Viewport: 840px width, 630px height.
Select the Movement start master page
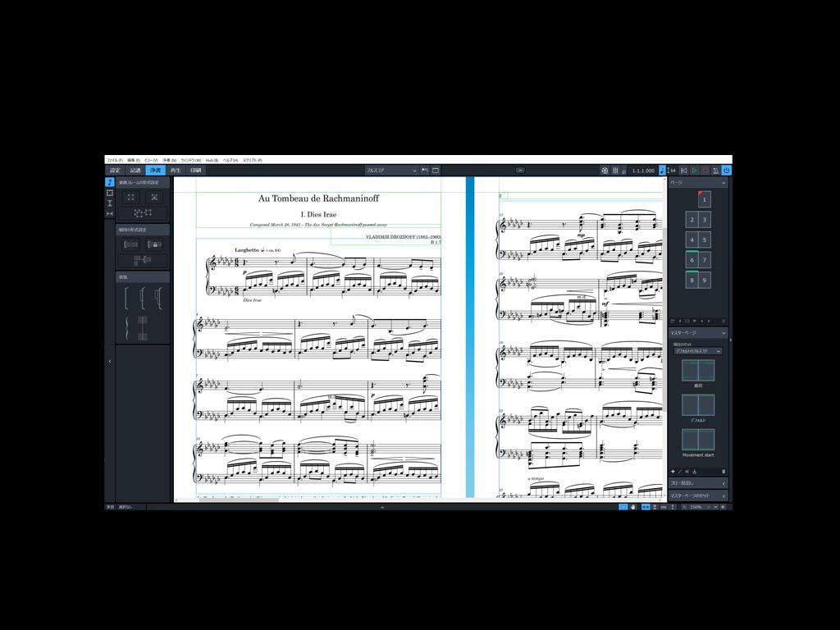698,440
